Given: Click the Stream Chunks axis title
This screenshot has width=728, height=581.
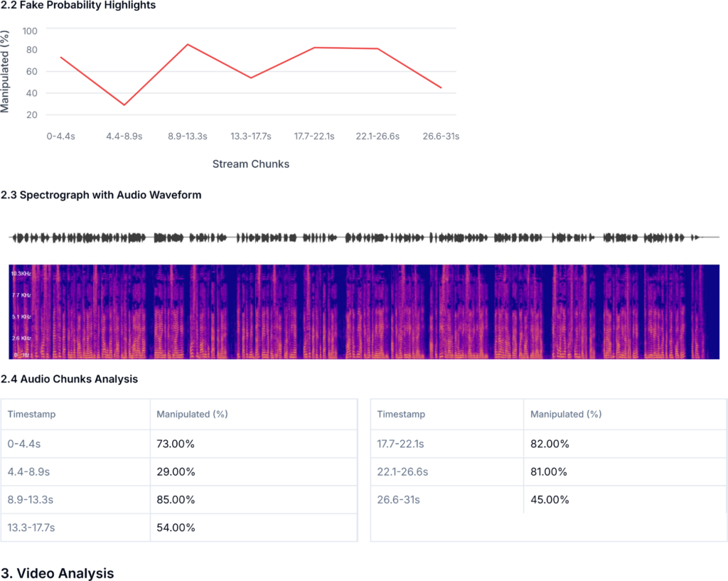Looking at the screenshot, I should click(250, 164).
